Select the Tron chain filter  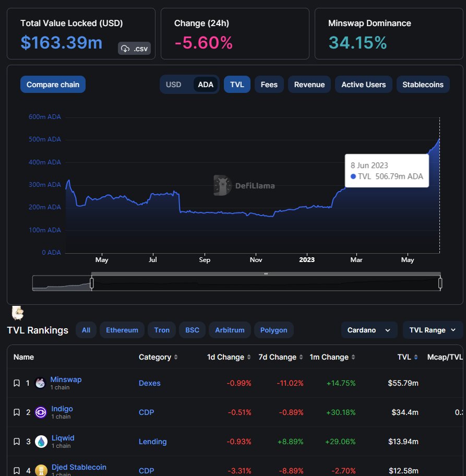click(162, 330)
